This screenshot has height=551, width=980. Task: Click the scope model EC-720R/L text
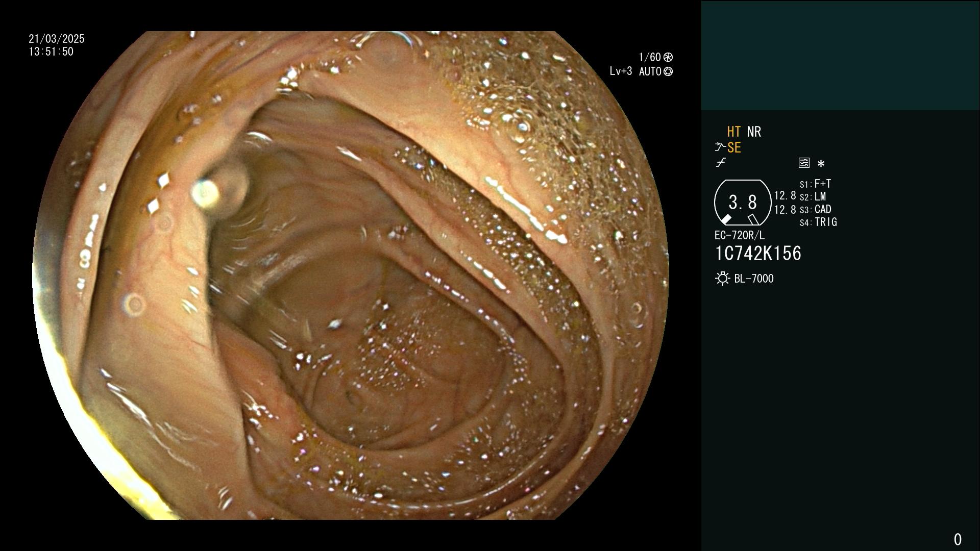click(740, 236)
